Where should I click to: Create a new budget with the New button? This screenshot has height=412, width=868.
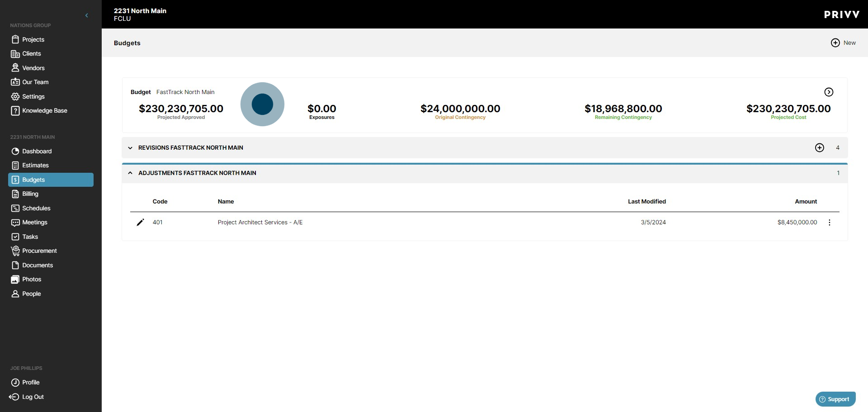tap(844, 43)
